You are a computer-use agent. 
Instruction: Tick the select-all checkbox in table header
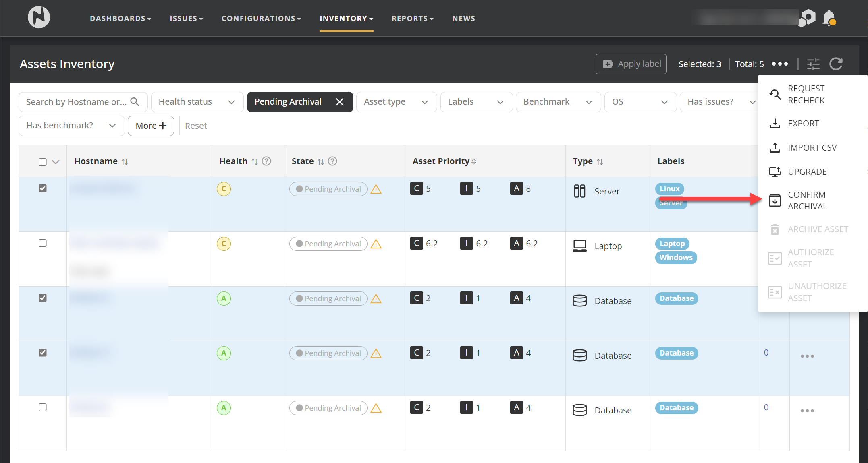coord(43,162)
